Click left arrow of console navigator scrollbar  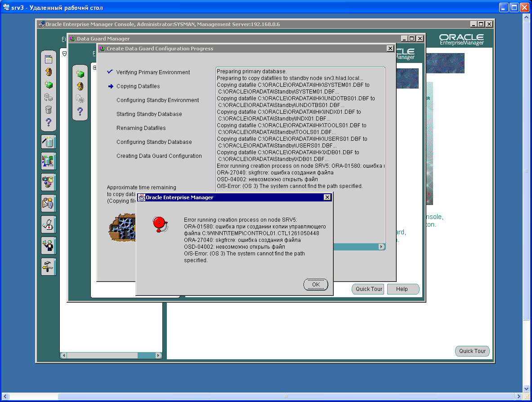pyautogui.click(x=63, y=356)
